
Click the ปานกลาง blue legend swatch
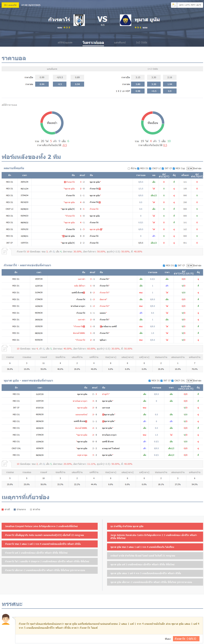pyautogui.click(x=15, y=509)
